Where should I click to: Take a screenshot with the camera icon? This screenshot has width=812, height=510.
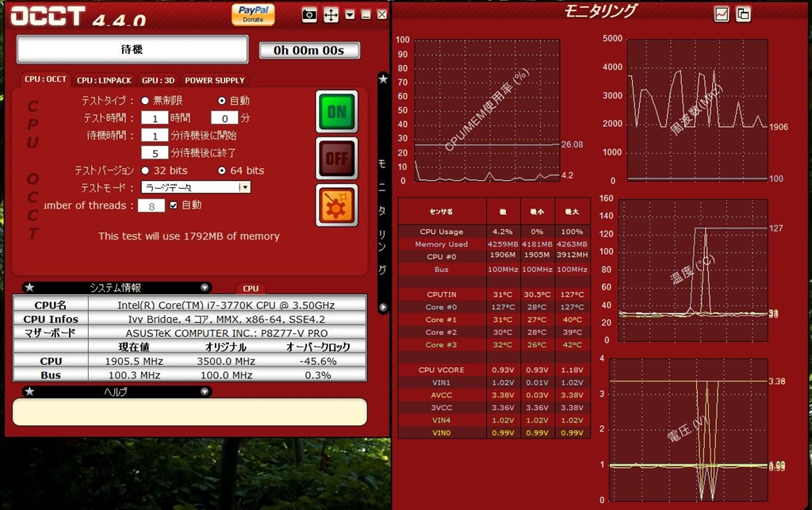pos(309,14)
